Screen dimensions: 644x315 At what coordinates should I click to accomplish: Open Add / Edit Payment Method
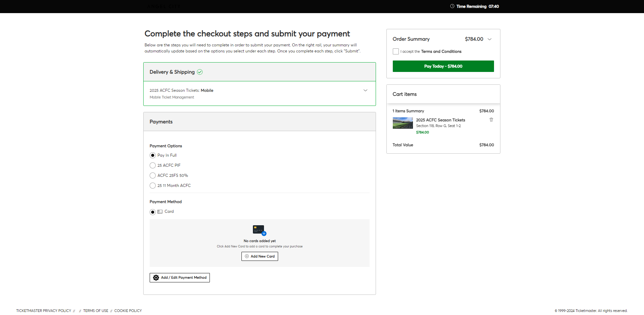(x=180, y=278)
